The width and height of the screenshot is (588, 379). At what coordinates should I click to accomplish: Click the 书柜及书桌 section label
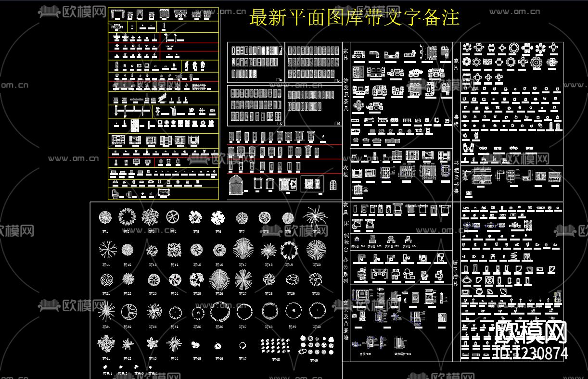coord(456,177)
